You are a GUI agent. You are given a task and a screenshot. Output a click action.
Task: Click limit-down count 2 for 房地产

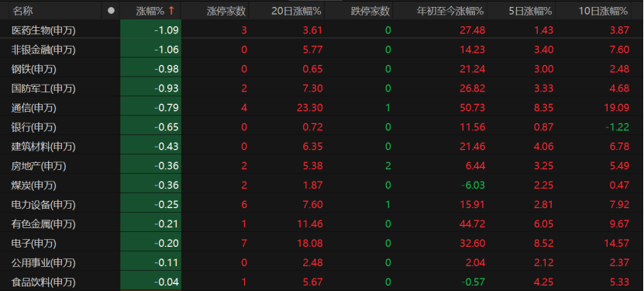(387, 165)
